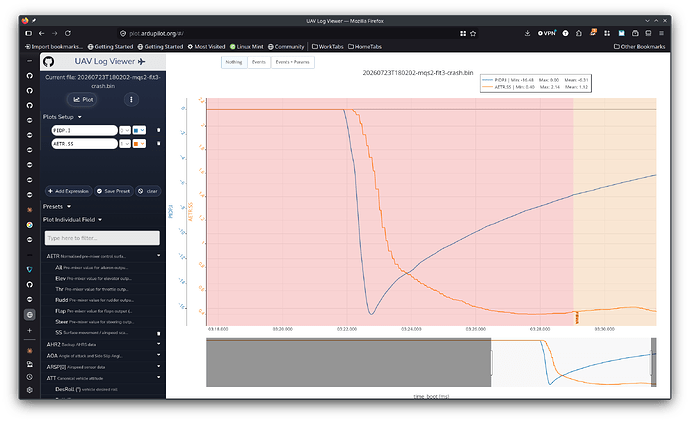Collapse the AETR message group
The height and width of the screenshot is (421, 690).
[x=103, y=256]
